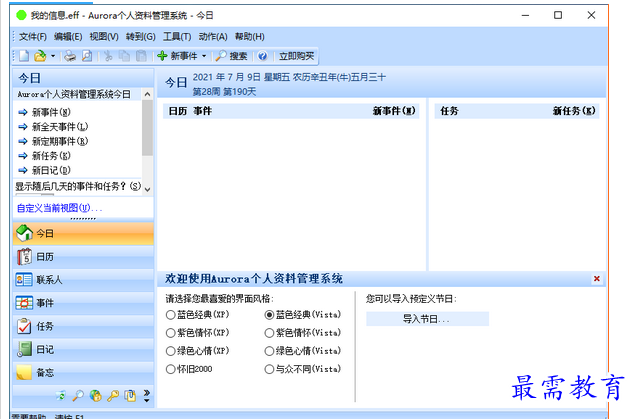Click the new file icon in toolbar
Viewport: 633px width, 419px height.
pos(24,56)
